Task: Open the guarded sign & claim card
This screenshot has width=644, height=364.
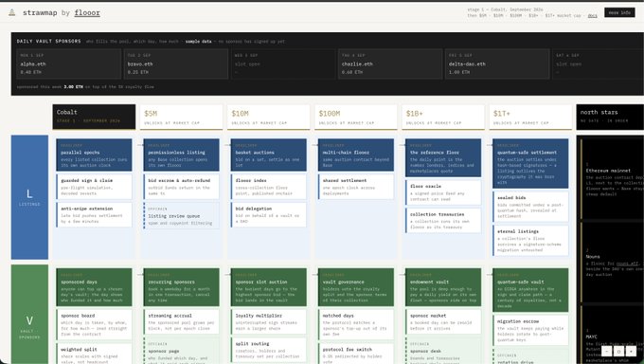Action: [x=94, y=187]
